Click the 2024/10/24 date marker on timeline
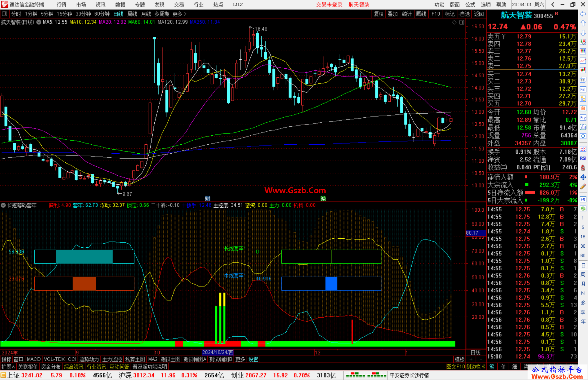The image size is (588, 380). pyautogui.click(x=218, y=352)
